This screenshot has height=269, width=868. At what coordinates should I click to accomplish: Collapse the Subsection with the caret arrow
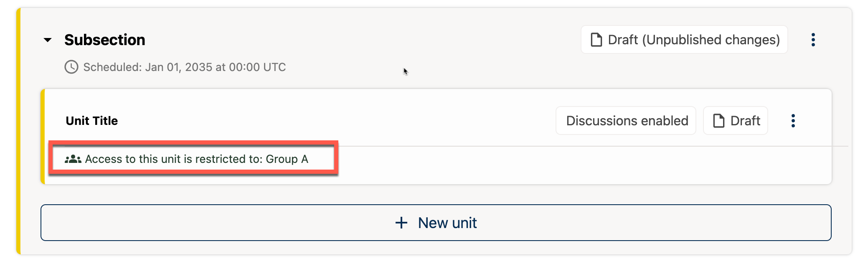tap(48, 40)
